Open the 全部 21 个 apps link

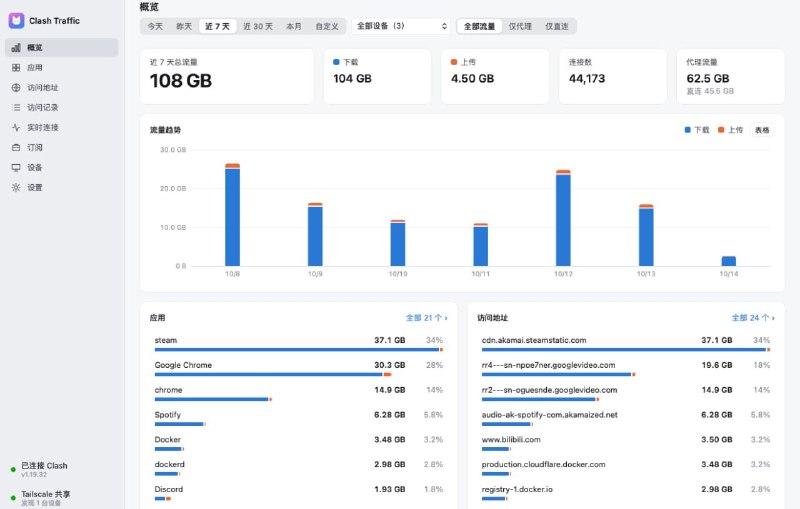click(x=427, y=318)
